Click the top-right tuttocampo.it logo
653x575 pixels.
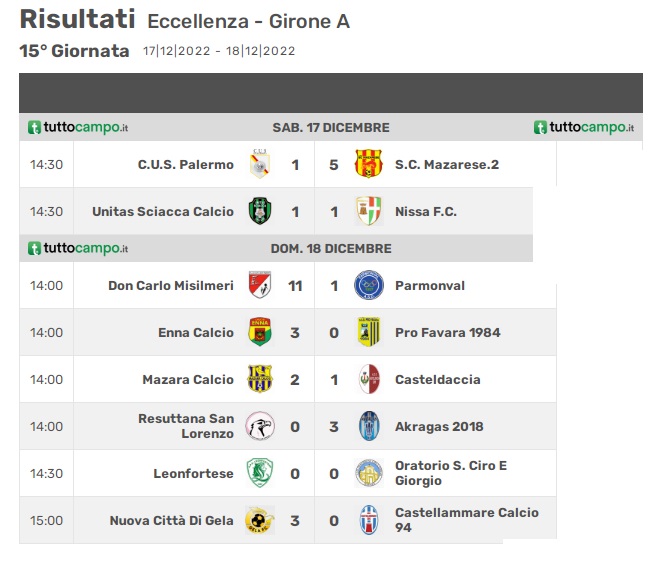click(x=584, y=127)
